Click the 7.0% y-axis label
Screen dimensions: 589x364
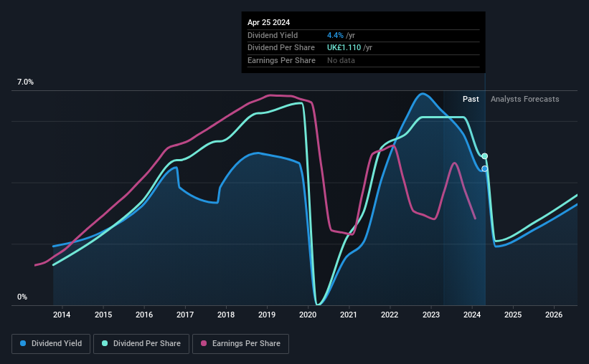click(x=25, y=82)
